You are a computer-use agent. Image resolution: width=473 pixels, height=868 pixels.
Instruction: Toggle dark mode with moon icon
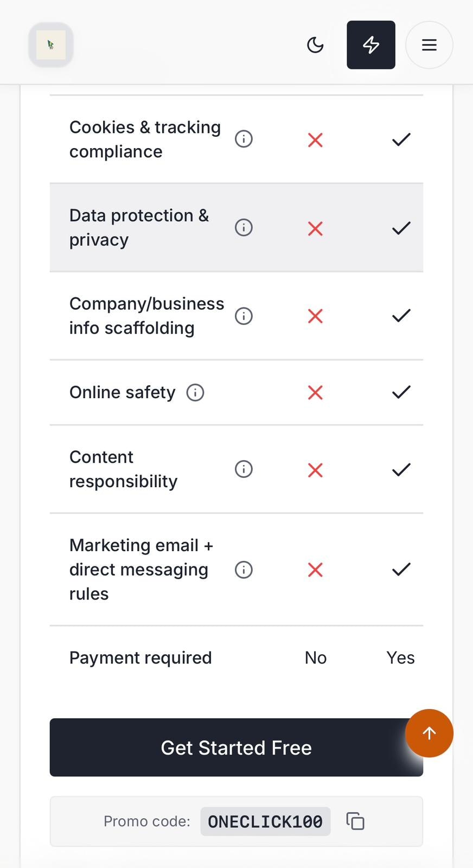[x=315, y=45]
